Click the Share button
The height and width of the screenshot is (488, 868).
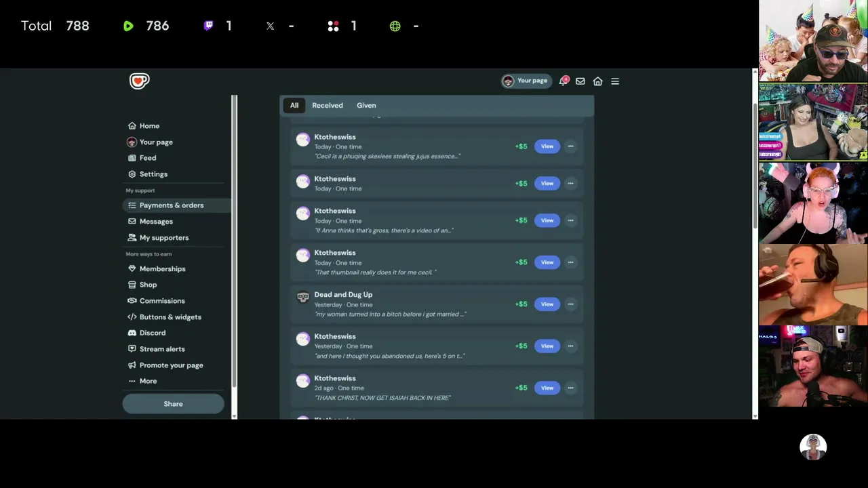pyautogui.click(x=173, y=404)
